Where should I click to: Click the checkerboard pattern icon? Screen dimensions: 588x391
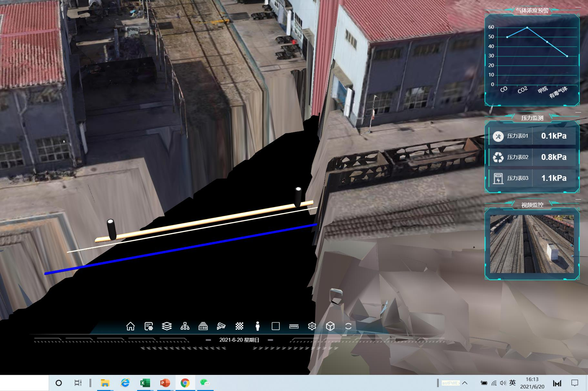click(239, 326)
